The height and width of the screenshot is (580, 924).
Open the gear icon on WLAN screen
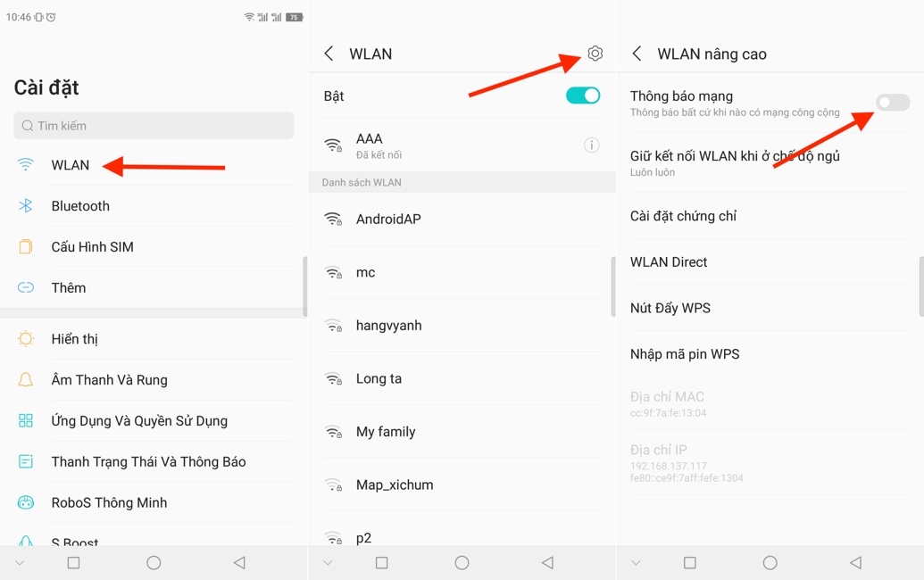tap(595, 54)
